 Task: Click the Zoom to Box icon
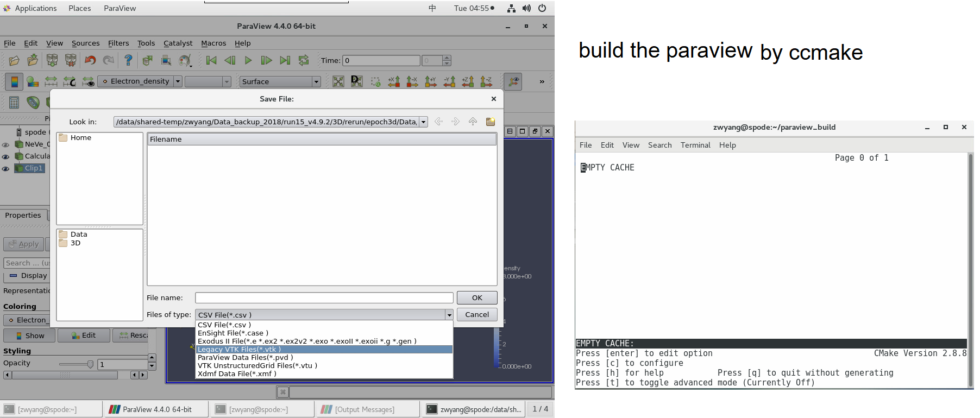(375, 81)
